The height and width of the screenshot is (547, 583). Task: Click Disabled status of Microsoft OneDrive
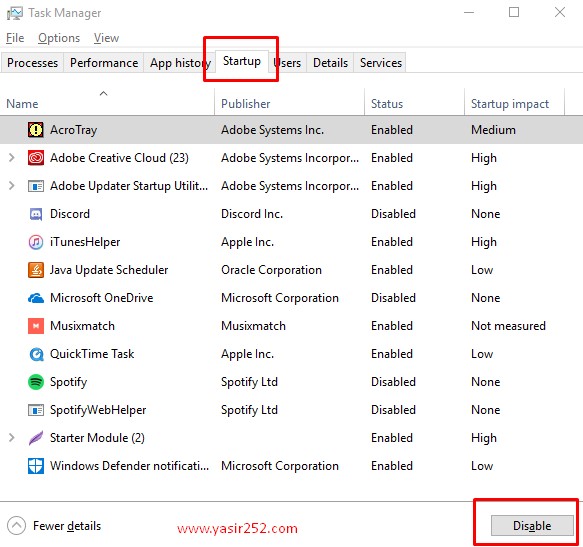click(x=393, y=298)
